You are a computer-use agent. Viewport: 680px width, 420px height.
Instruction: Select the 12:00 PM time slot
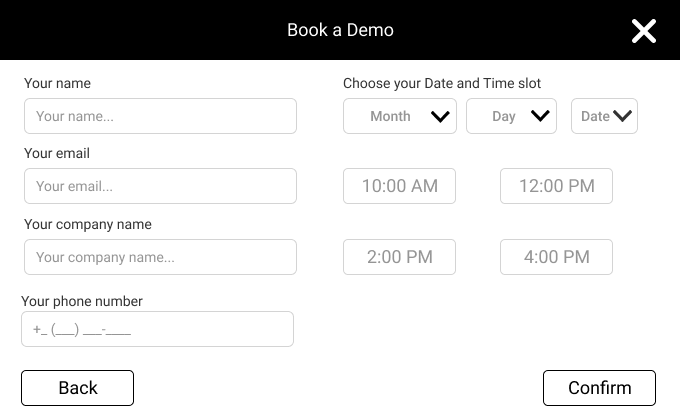[556, 186]
